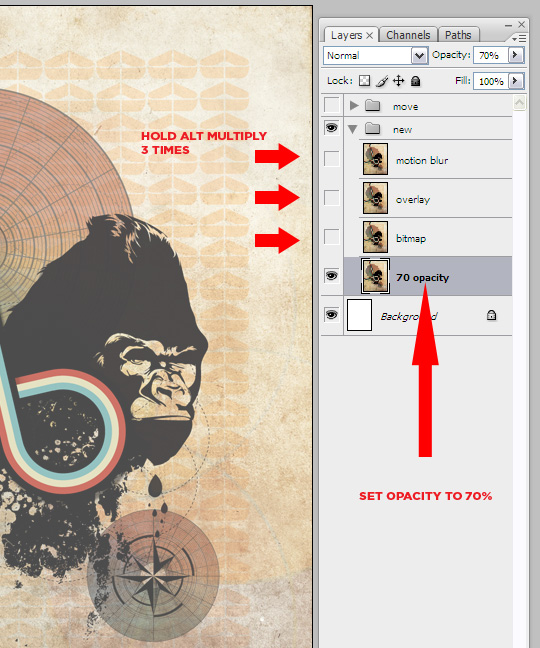
Task: Expand the move layer group
Action: (x=354, y=106)
